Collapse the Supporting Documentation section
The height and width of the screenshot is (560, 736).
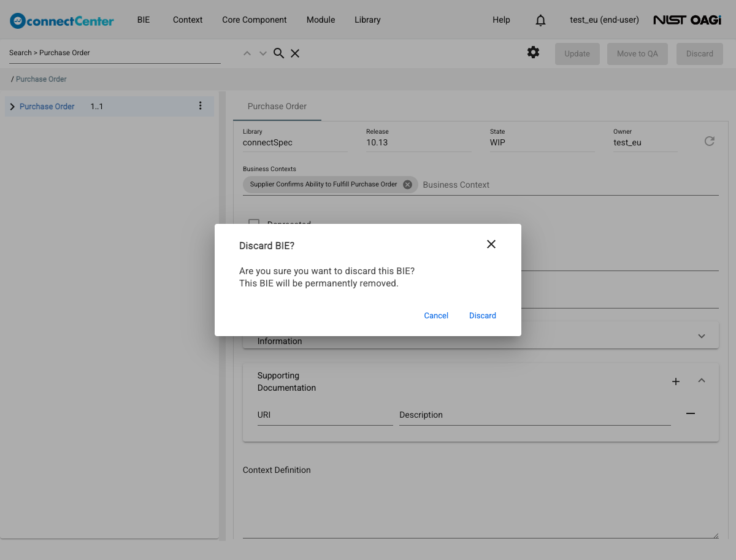pos(702,381)
